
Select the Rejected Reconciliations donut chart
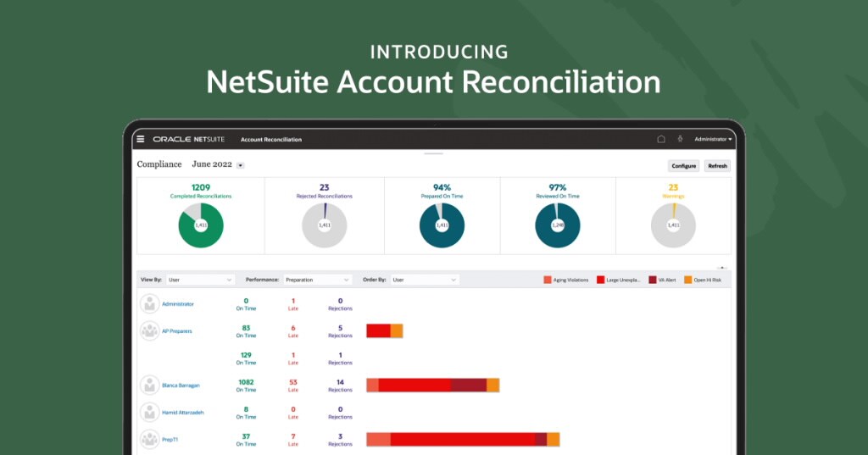[x=325, y=225]
